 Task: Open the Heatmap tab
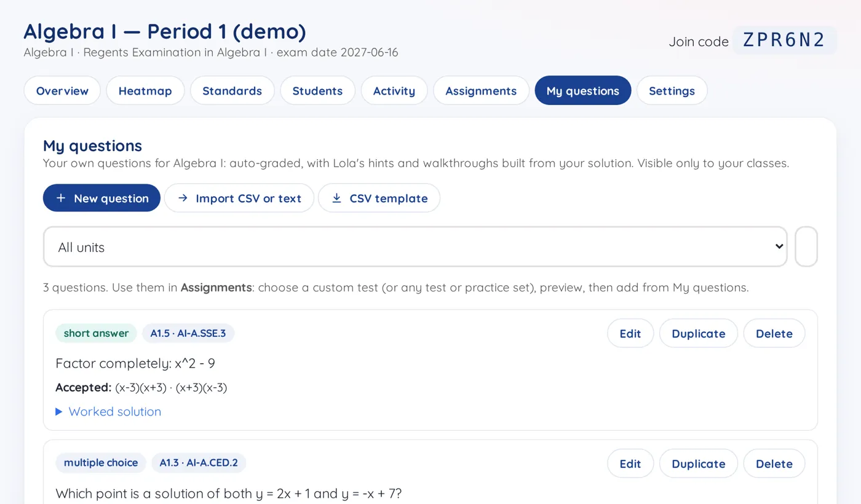(x=145, y=90)
